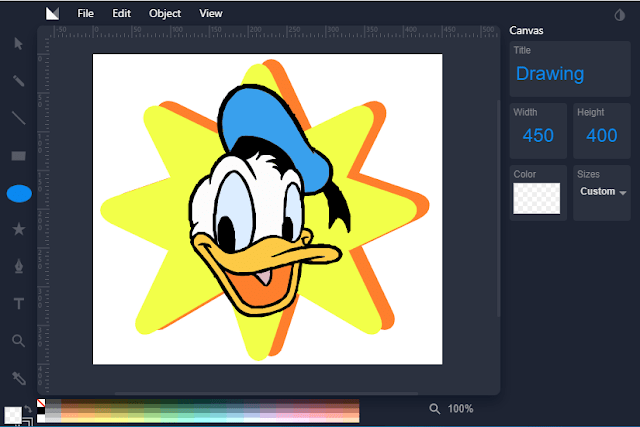
Task: Select the arrow Select tool
Action: (18, 43)
